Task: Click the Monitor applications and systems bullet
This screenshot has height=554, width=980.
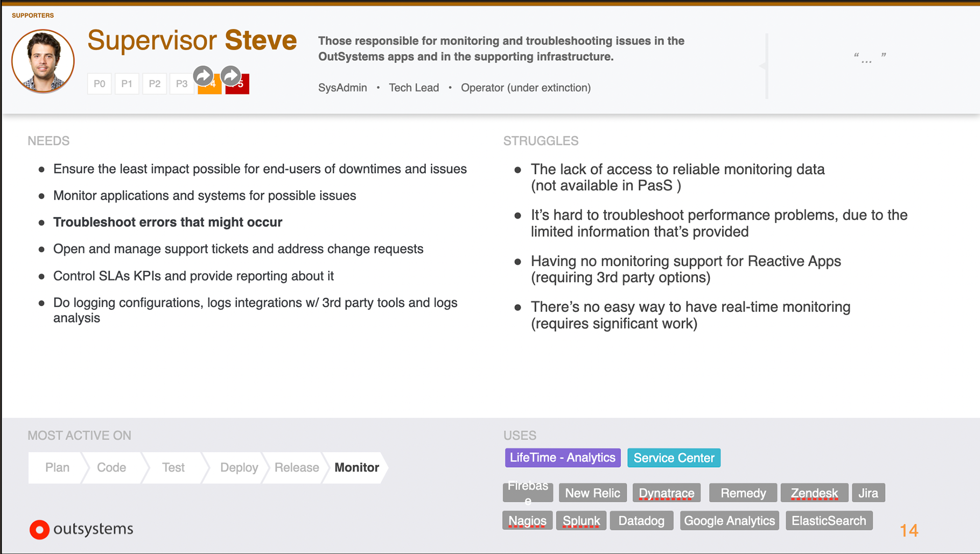Action: (205, 196)
